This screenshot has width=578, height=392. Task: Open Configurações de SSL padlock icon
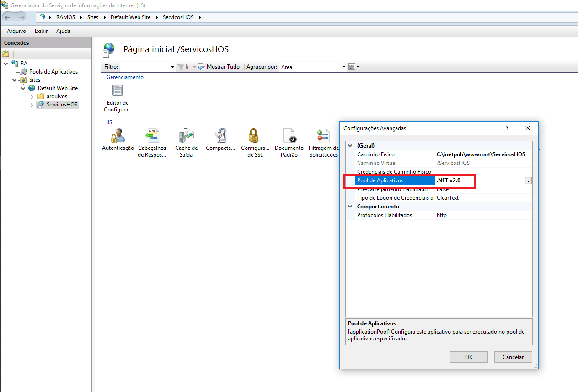(255, 136)
